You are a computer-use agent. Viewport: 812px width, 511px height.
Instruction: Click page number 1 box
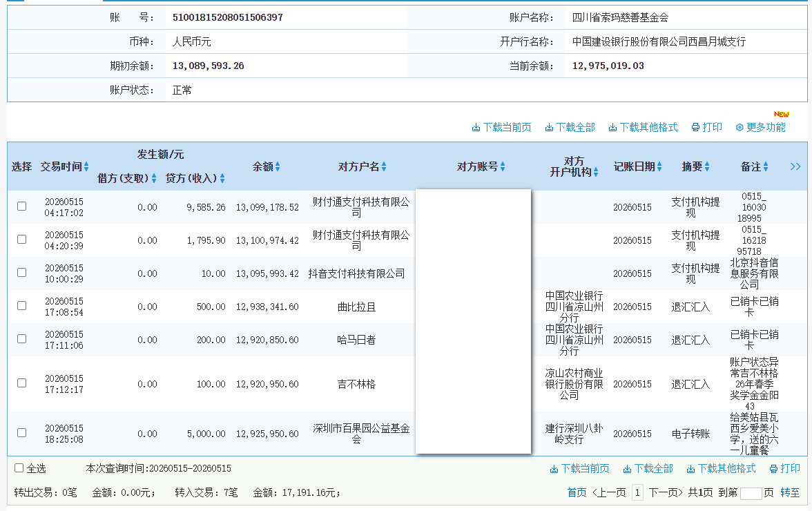pyautogui.click(x=637, y=492)
